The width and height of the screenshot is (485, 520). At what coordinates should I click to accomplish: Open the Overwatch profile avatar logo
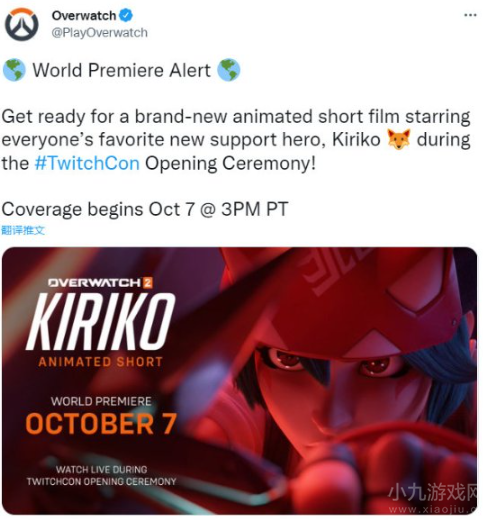coord(22,25)
